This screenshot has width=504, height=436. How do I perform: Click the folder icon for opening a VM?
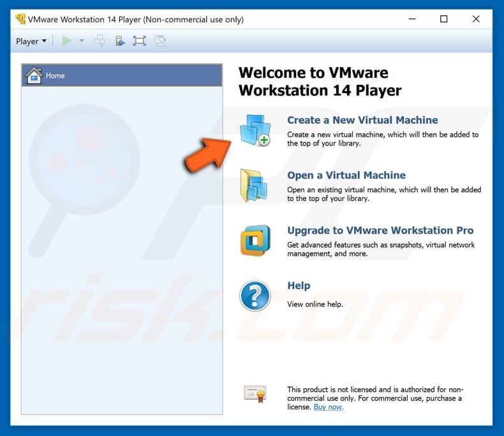point(254,186)
